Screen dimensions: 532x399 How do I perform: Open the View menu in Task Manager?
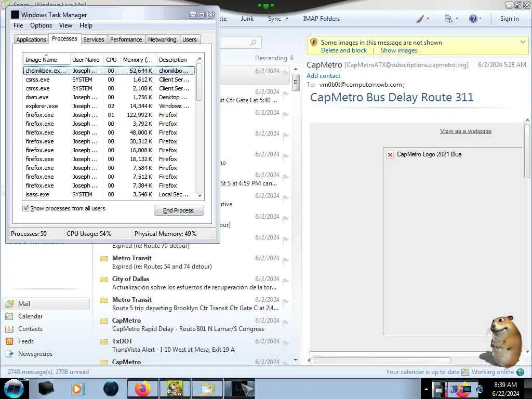[x=65, y=25]
